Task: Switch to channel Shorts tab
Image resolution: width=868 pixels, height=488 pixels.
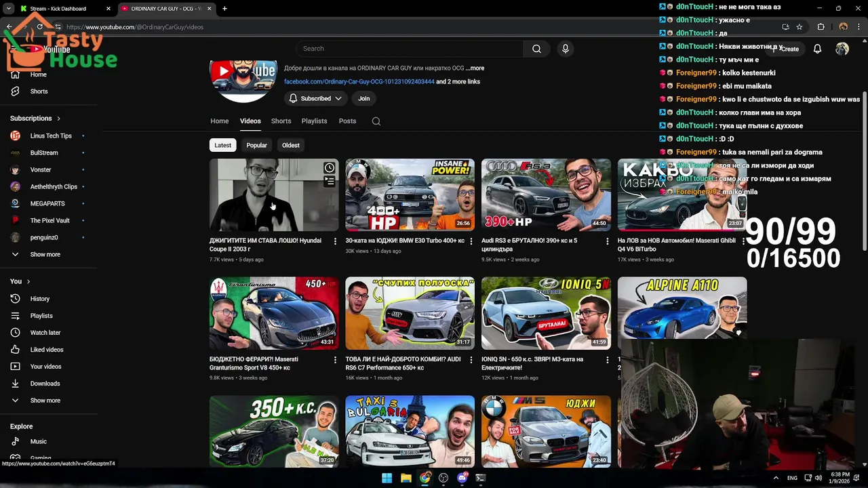Action: pos(281,121)
